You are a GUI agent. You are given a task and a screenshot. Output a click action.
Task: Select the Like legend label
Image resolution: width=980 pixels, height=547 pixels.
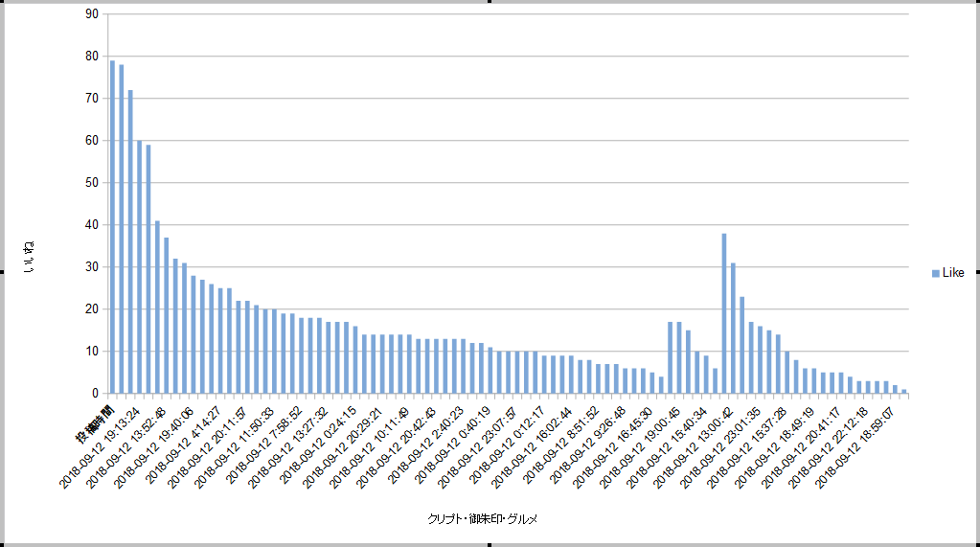tap(953, 274)
